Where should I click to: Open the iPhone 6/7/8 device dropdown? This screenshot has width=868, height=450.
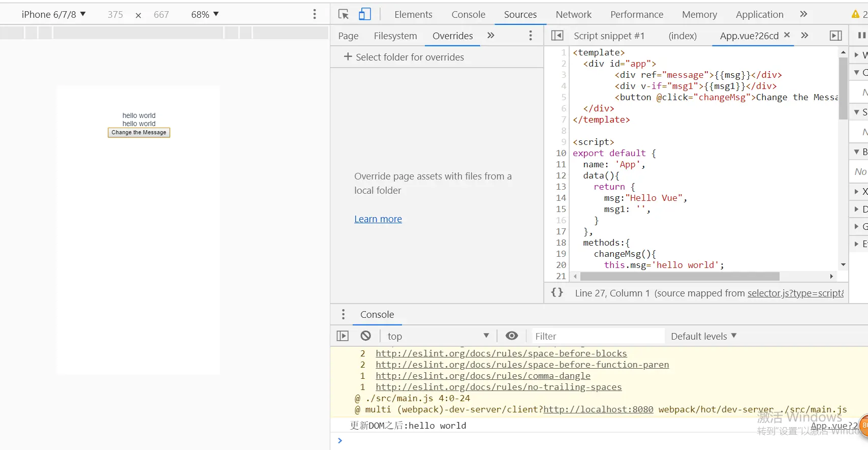coord(53,14)
